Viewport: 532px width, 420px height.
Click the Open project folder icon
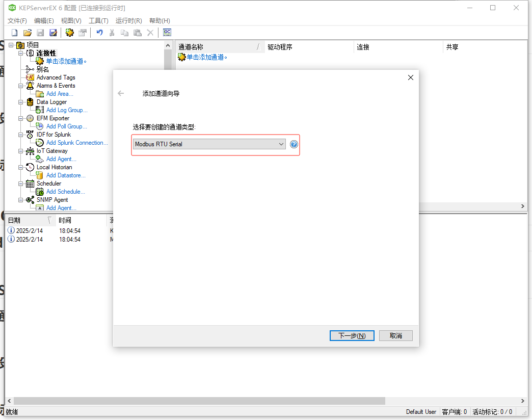28,33
